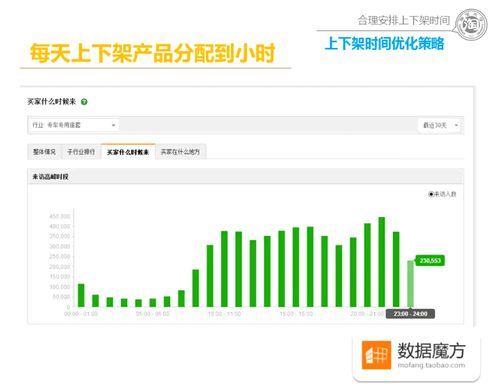Click the highlighted 23:00 - 24:00 bar

point(410,284)
